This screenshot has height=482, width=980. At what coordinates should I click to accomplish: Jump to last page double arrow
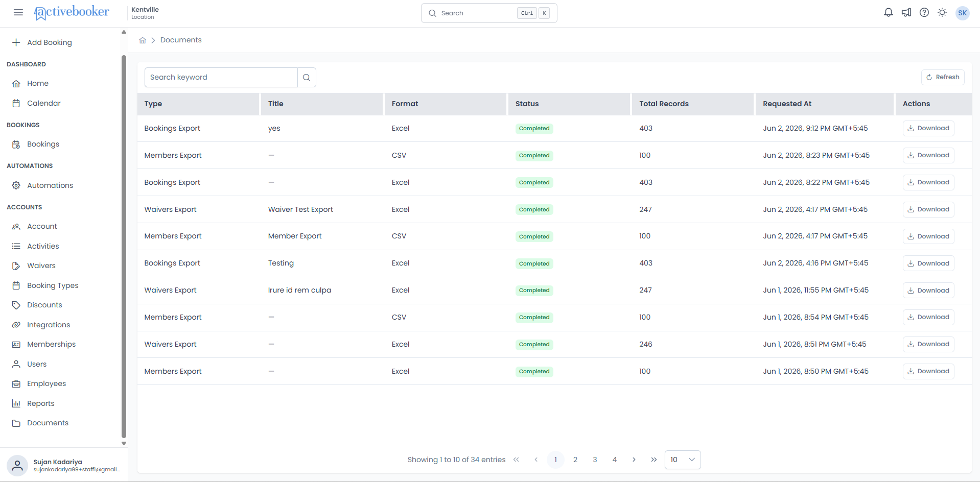(654, 460)
